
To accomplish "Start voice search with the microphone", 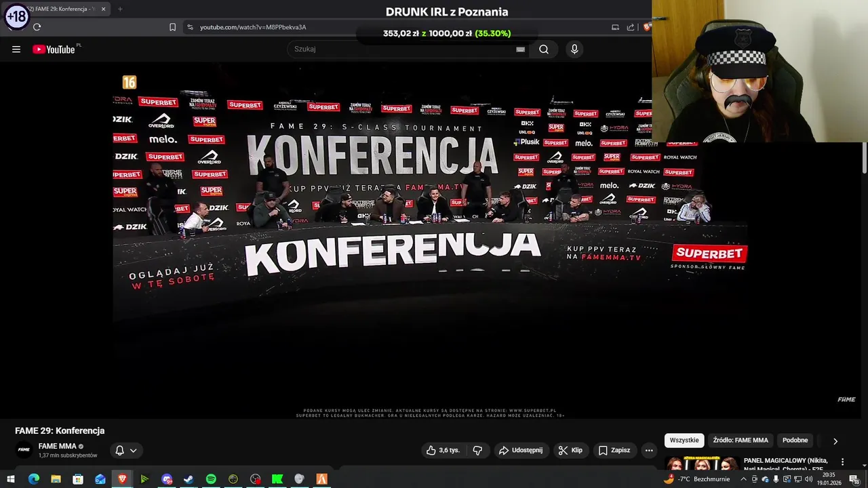I will (574, 49).
